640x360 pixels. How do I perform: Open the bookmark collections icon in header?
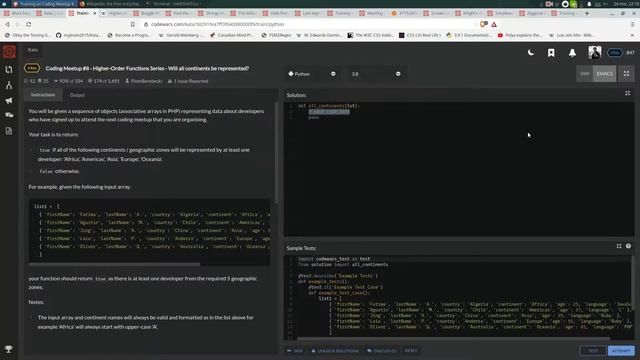click(x=551, y=53)
